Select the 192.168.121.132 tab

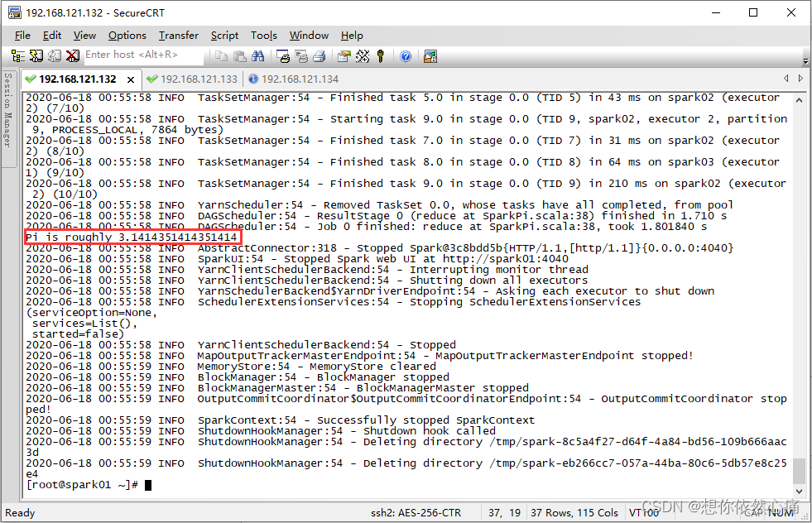coord(78,79)
